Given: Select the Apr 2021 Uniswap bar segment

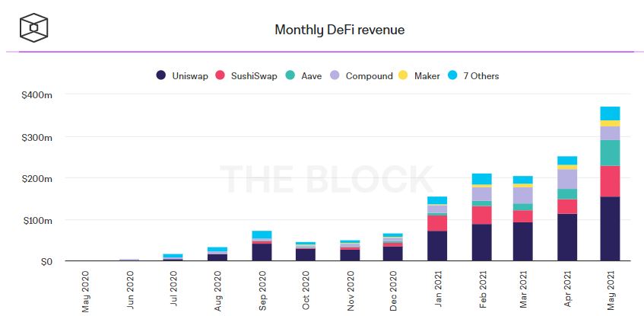Looking at the screenshot, I should click(x=567, y=238).
